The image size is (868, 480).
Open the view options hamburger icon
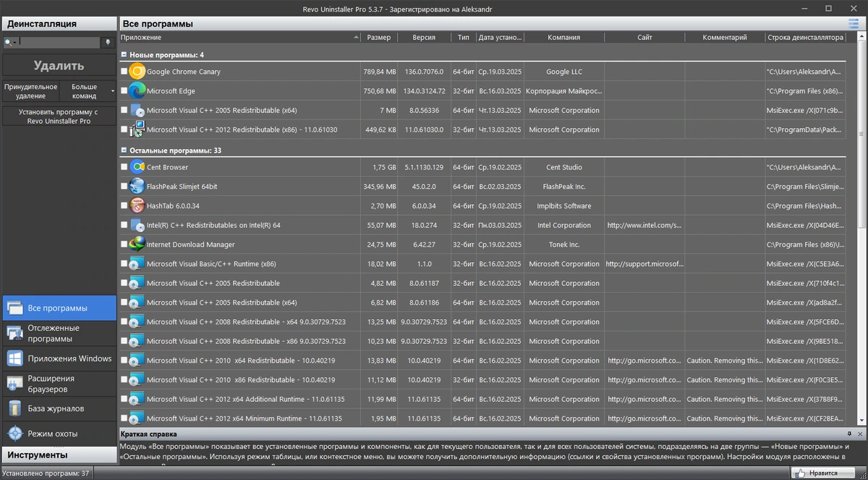click(853, 23)
